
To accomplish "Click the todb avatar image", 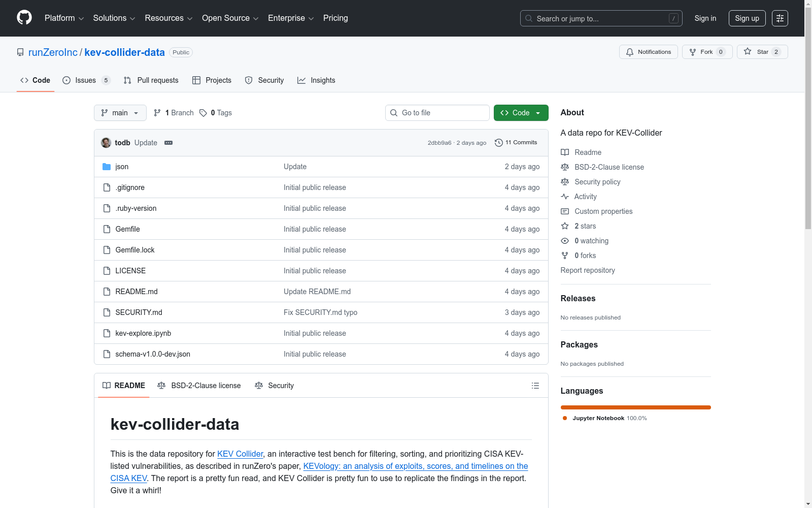I will pos(106,143).
